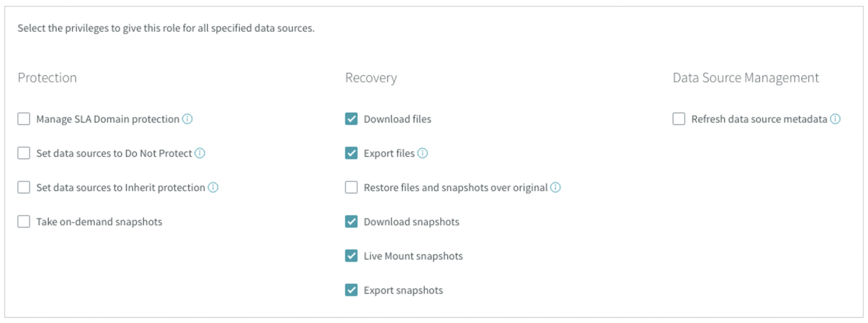Uncheck Download snapshots privilege

(351, 222)
